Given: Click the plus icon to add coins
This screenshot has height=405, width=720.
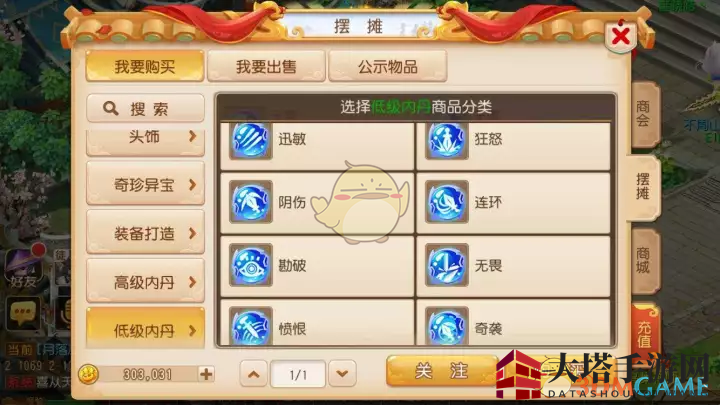Looking at the screenshot, I should click(206, 374).
